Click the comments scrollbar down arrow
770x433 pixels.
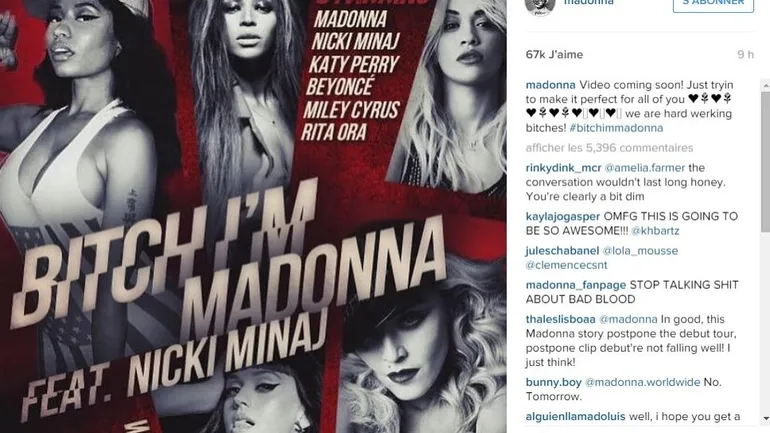pos(765,418)
